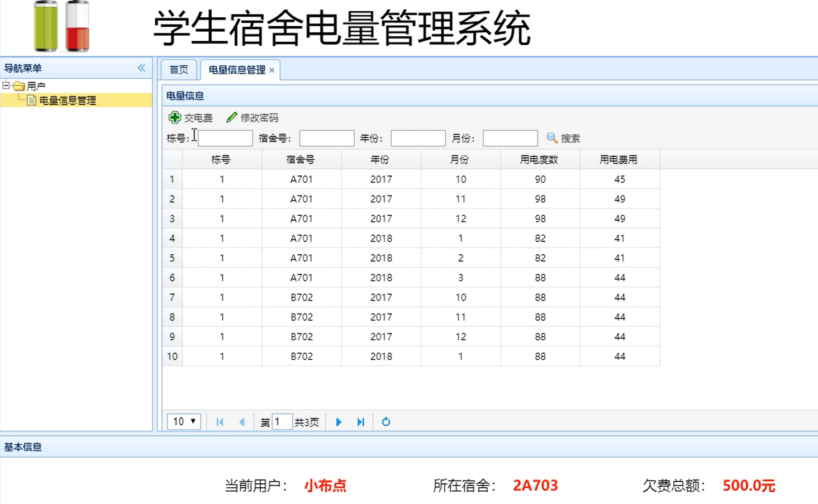The image size is (818, 504).
Task: Click the 用户 folder icon
Action: coord(19,86)
